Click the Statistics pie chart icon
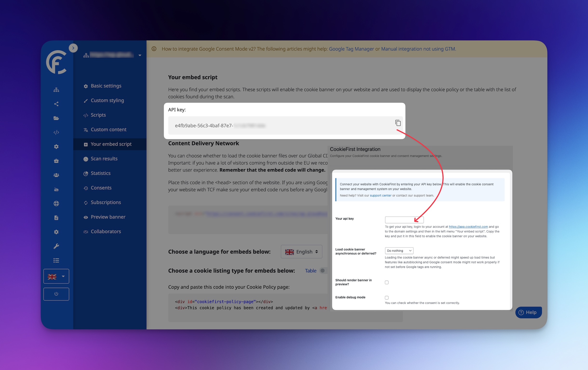 point(86,174)
